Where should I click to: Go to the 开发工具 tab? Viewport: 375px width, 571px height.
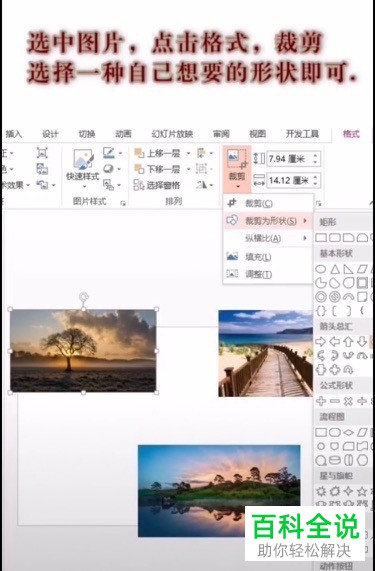(302, 134)
